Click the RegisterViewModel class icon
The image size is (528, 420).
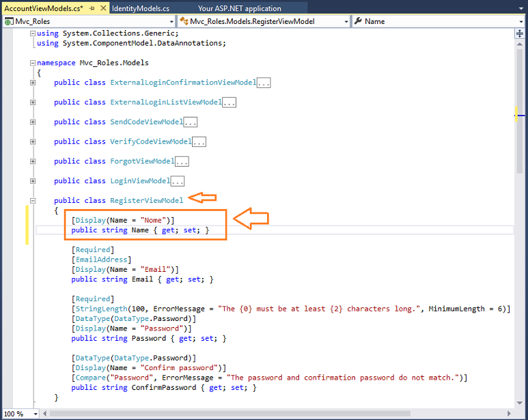coord(184,21)
